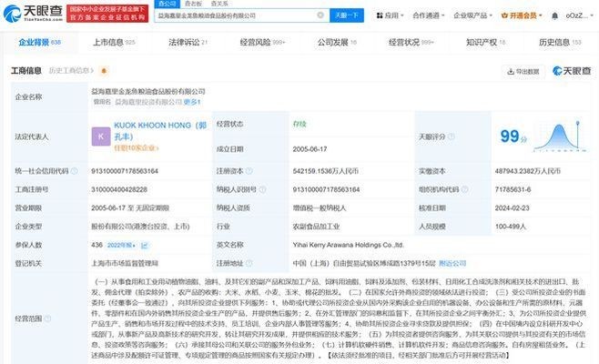Click the red 官方备案企业征信机构 banner
The image size is (599, 364).
(107, 14)
